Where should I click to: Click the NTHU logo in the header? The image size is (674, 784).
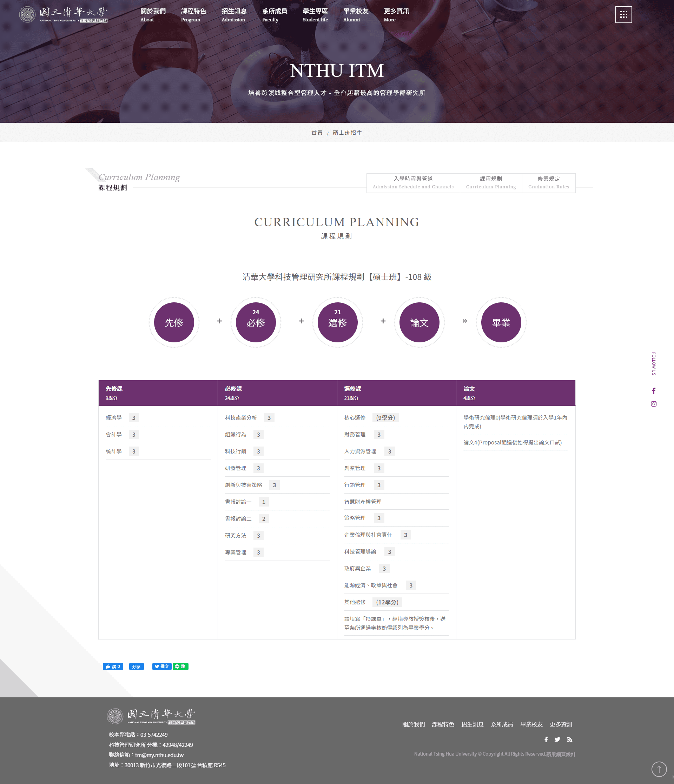coord(63,14)
